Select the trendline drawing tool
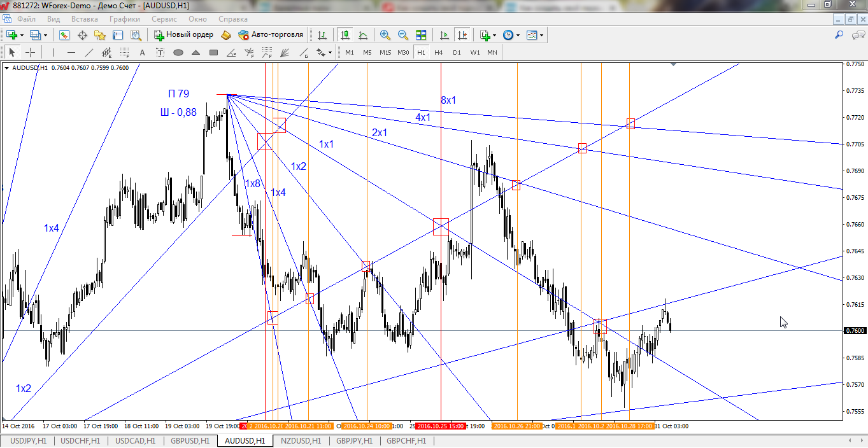This screenshot has height=448, width=868. (x=89, y=52)
